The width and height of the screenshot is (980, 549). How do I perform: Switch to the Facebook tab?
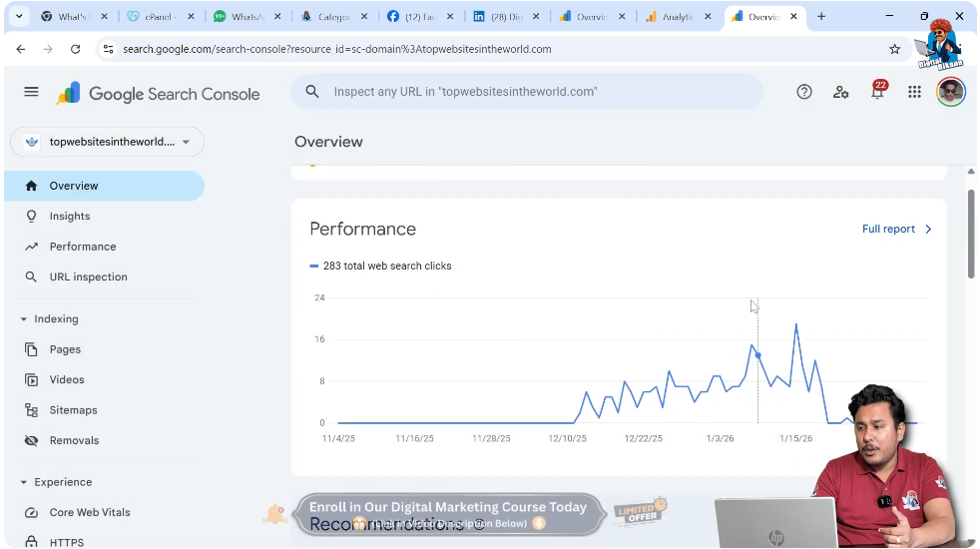[417, 17]
